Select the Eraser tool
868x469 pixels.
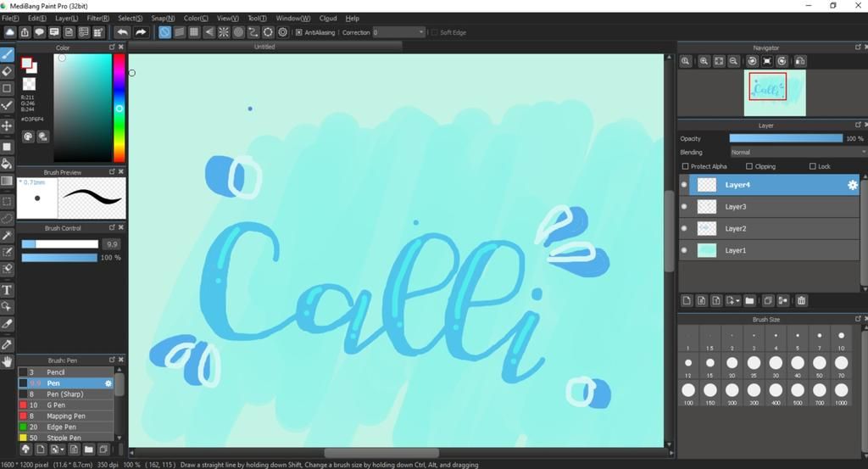pos(7,71)
